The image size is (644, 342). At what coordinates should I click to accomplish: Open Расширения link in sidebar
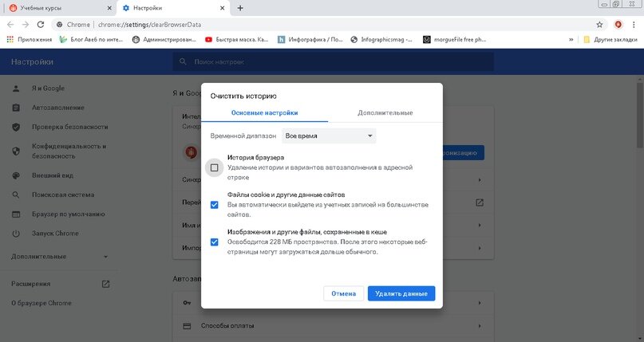pyautogui.click(x=31, y=284)
